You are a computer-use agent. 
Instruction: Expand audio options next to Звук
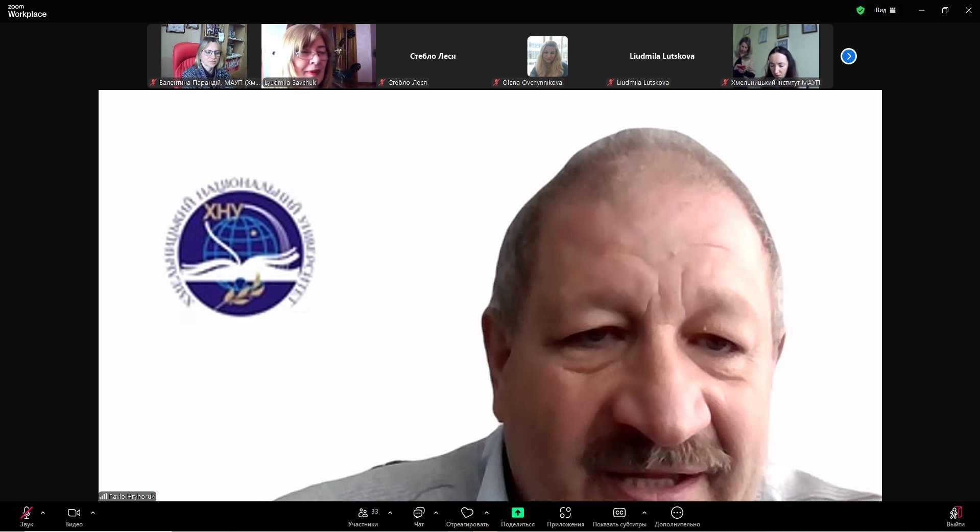click(43, 513)
